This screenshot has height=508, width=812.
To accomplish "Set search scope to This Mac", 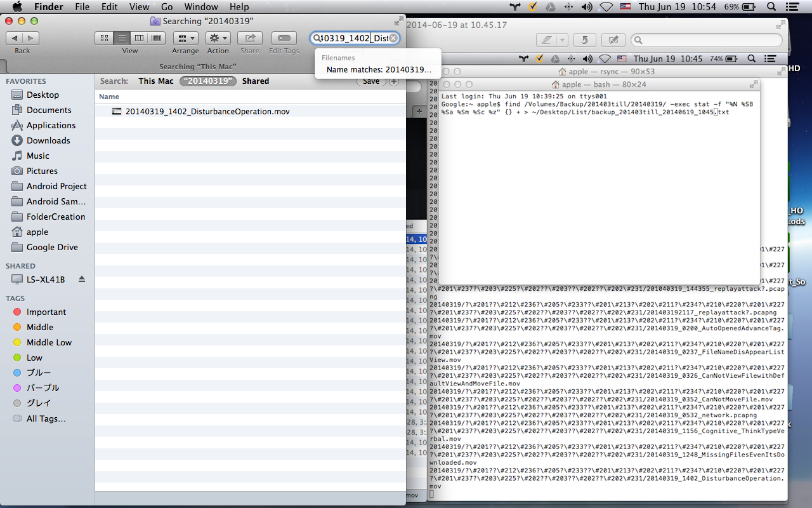I will [x=156, y=81].
